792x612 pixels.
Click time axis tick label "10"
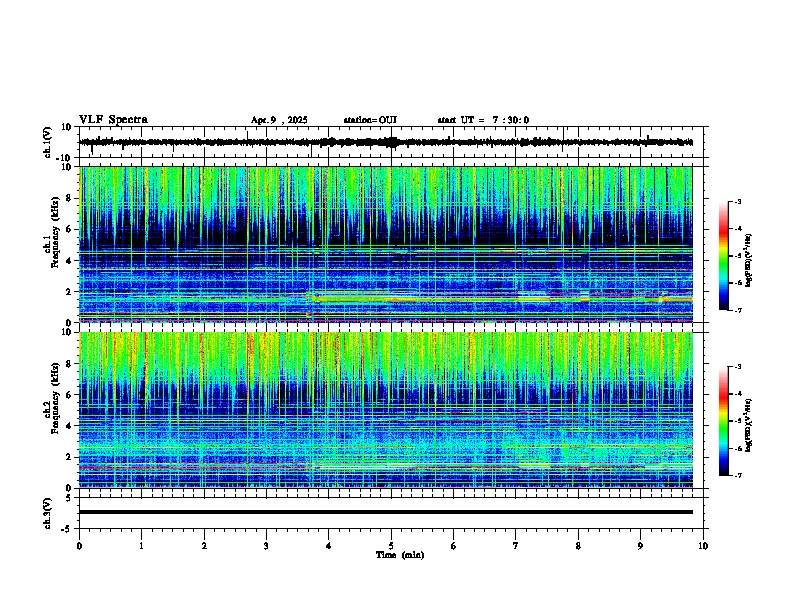click(x=703, y=546)
